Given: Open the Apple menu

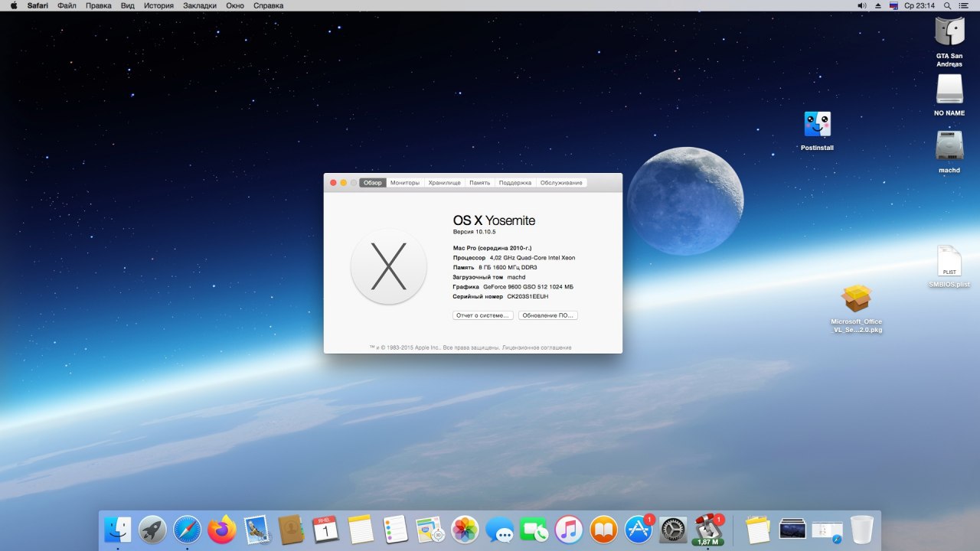Looking at the screenshot, I should coord(13,5).
